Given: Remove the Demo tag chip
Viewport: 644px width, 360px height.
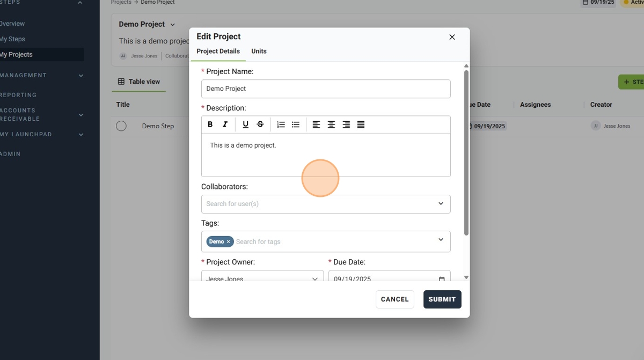Looking at the screenshot, I should 228,241.
